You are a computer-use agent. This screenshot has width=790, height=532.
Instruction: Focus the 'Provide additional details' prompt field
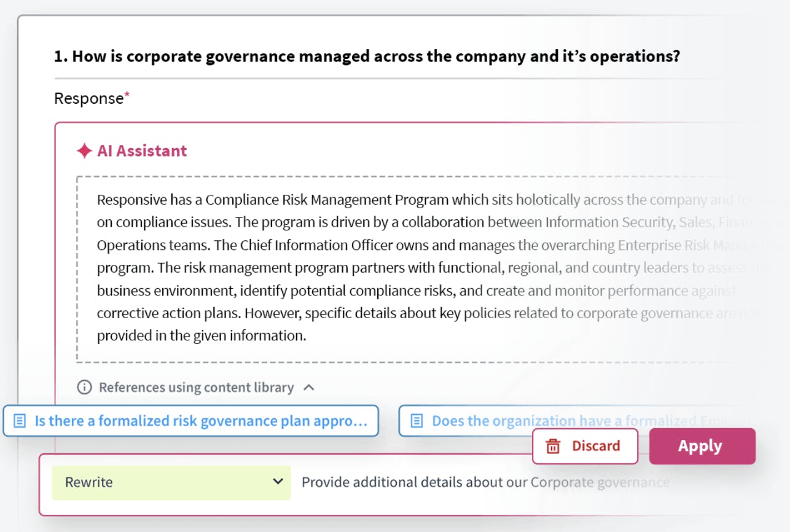[x=485, y=482]
